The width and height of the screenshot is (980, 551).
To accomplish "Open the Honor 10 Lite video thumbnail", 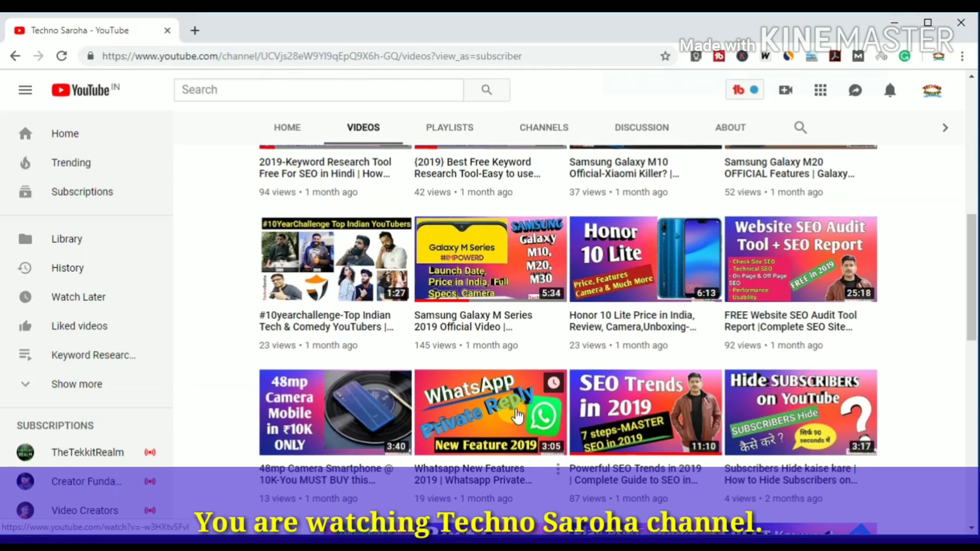I will coord(645,259).
